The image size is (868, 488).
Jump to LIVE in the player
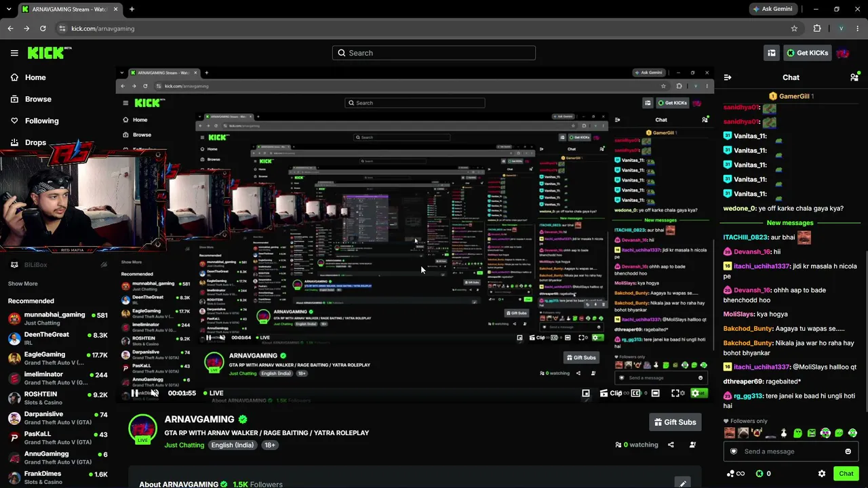point(212,393)
